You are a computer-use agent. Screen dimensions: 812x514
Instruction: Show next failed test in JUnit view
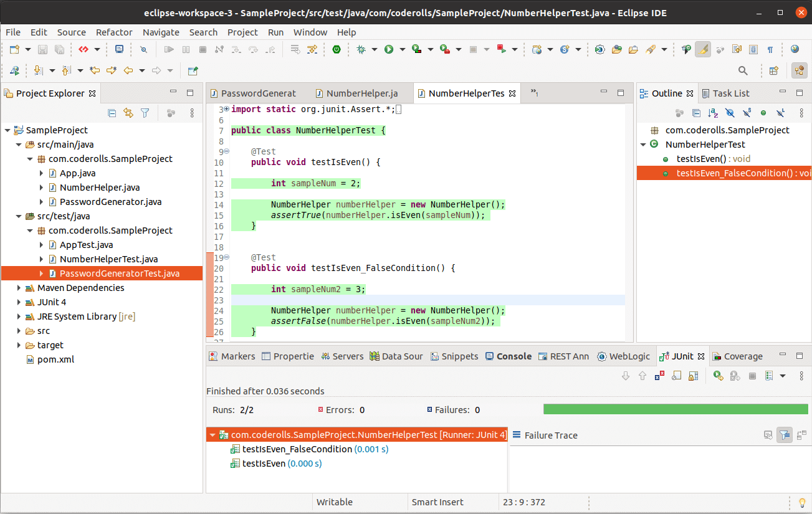tap(626, 376)
